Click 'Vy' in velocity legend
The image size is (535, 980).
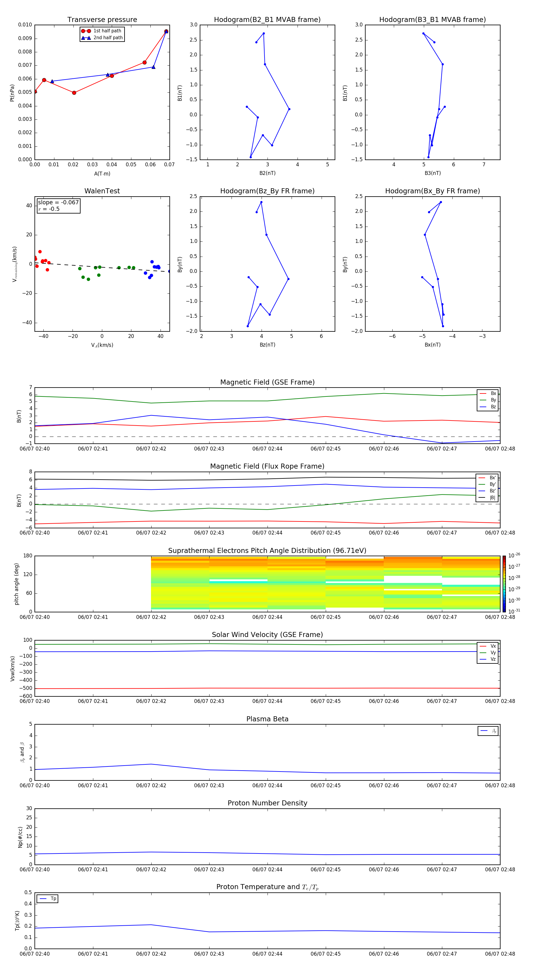click(488, 652)
